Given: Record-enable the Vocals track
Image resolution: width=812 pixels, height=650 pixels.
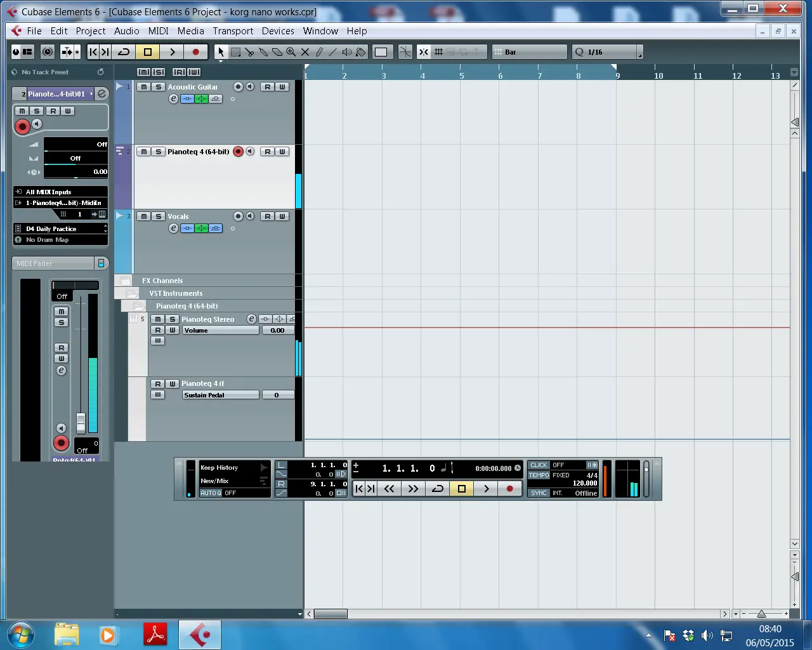Looking at the screenshot, I should click(x=239, y=216).
